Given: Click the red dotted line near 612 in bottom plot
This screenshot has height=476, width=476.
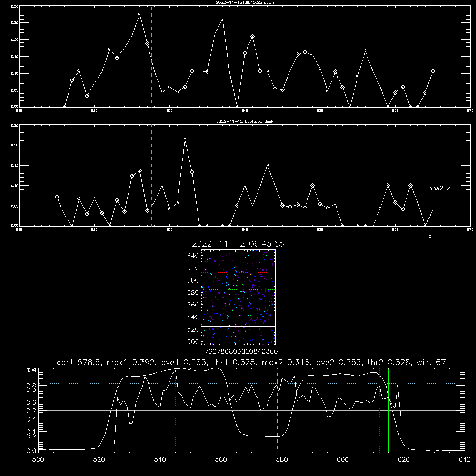Looking at the screenshot, I should pos(379,410).
